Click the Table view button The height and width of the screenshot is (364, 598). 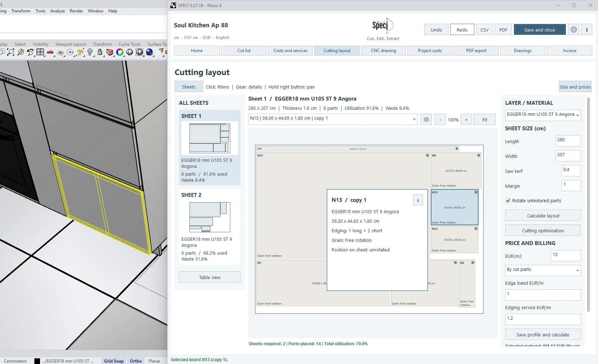pos(210,277)
